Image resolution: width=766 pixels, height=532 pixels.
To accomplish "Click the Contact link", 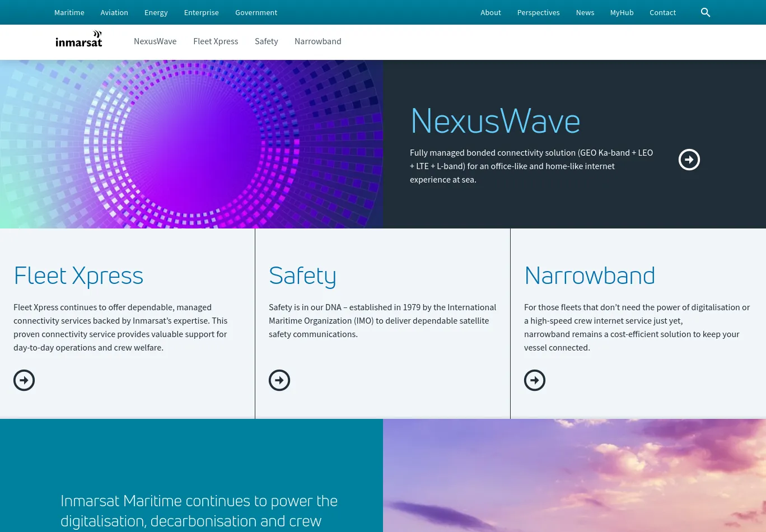I will pos(662,12).
